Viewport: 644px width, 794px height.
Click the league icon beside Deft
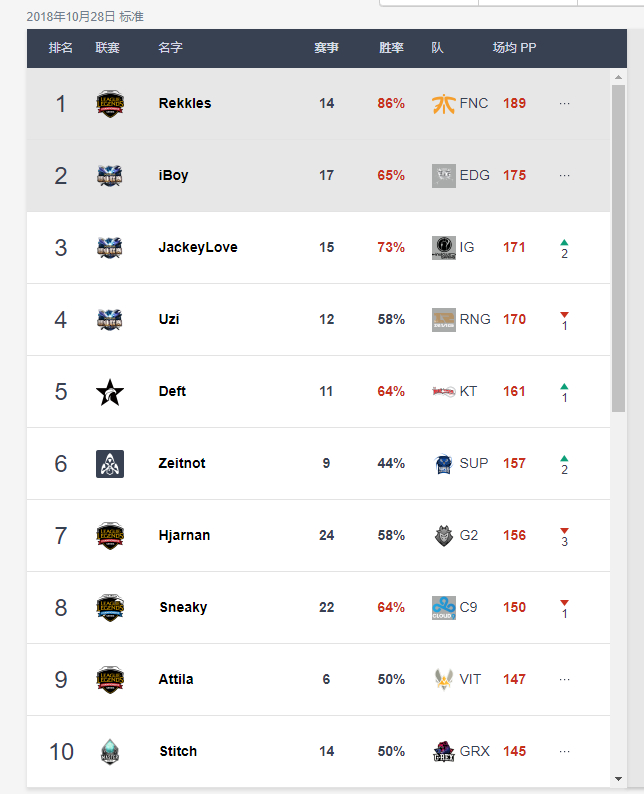(x=110, y=392)
